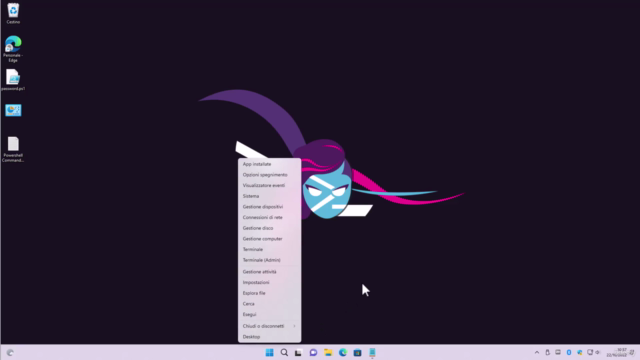Click the Bluetooth tray icon
Screen dimensions: 640x360
click(569, 353)
